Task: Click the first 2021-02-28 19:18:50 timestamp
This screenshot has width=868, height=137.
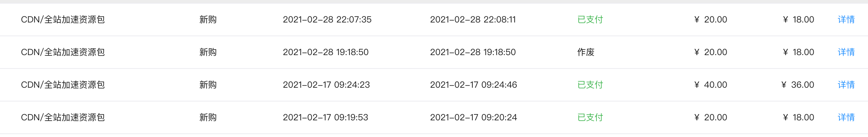Action: point(326,52)
